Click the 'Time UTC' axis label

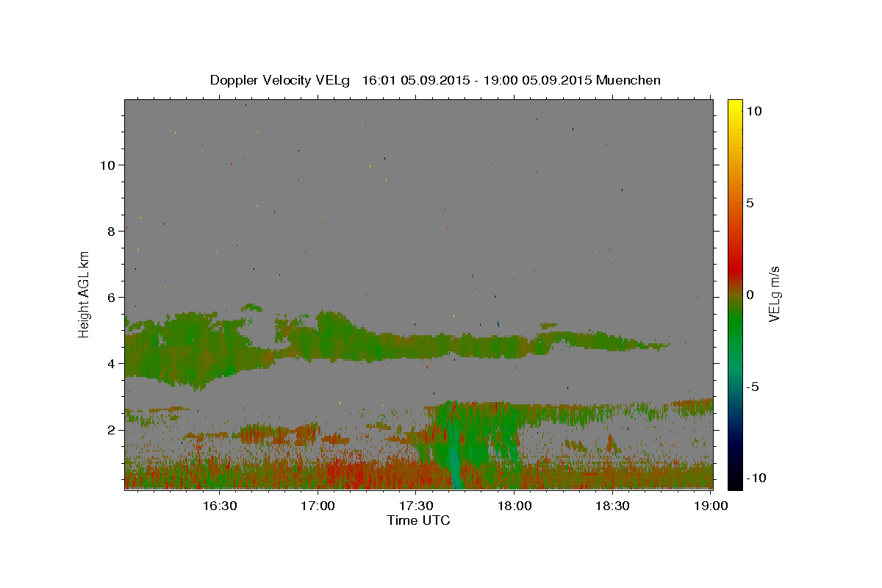pos(418,520)
